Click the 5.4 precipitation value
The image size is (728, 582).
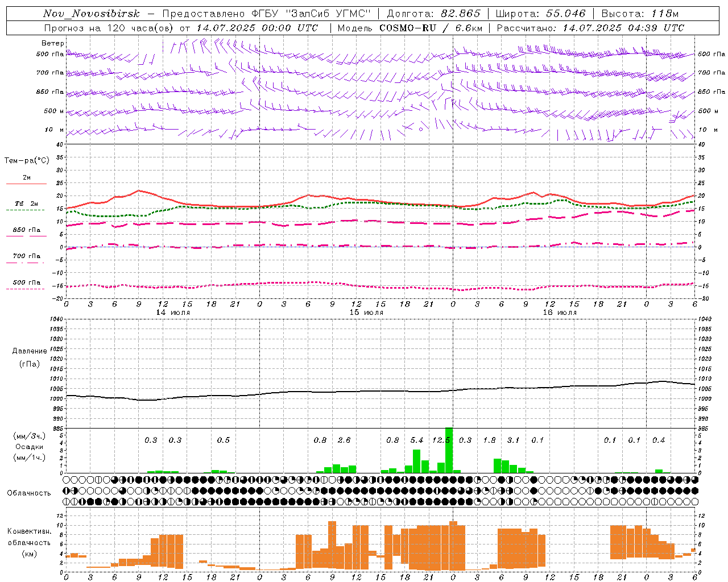[417, 440]
